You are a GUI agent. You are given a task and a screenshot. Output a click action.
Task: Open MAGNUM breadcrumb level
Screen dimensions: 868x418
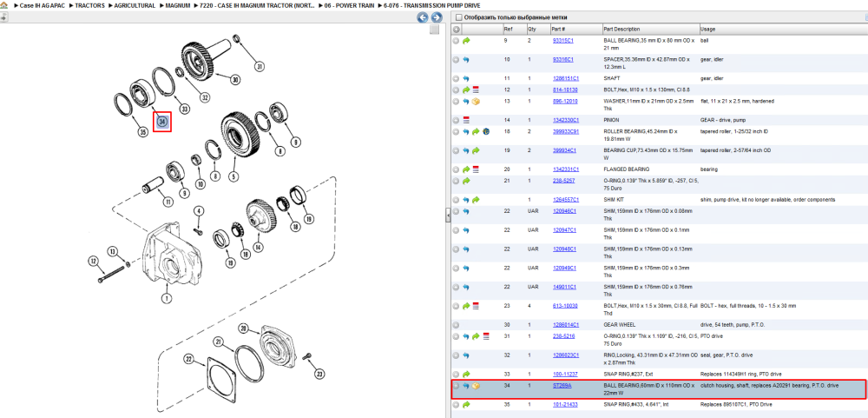pos(179,5)
